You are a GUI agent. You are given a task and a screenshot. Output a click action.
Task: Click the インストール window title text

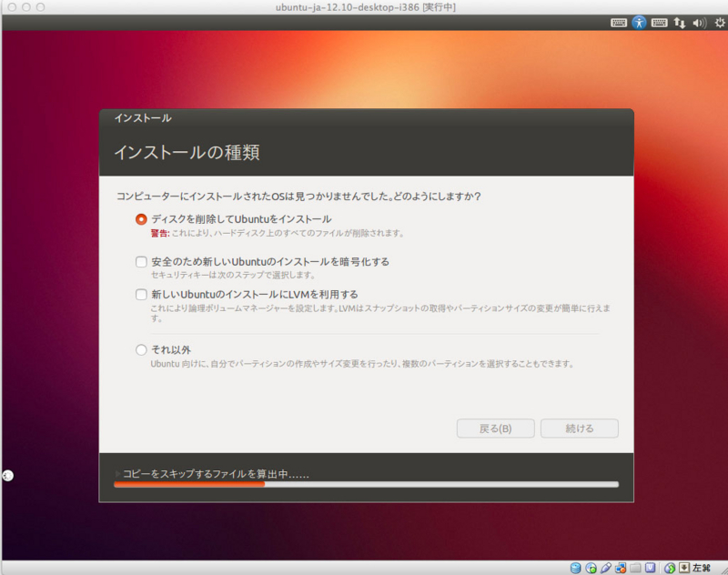click(143, 118)
